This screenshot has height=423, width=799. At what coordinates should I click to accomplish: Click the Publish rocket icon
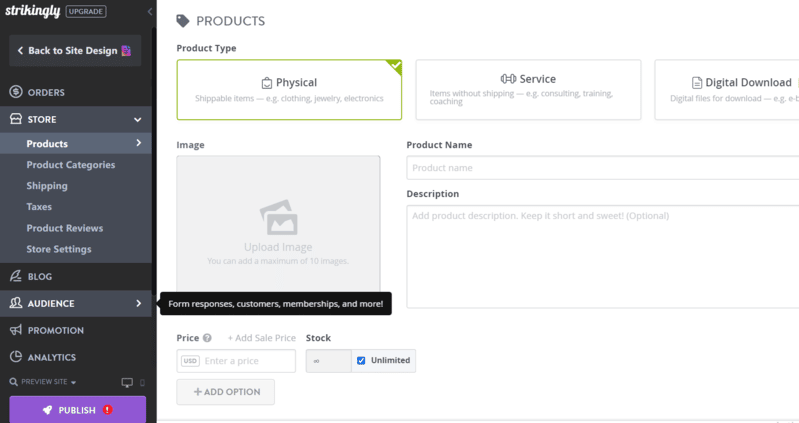pos(47,410)
